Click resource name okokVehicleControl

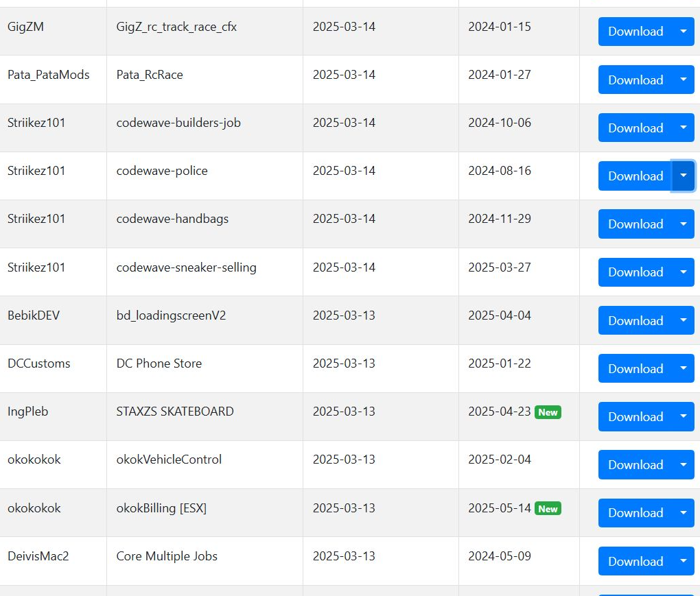[169, 460]
